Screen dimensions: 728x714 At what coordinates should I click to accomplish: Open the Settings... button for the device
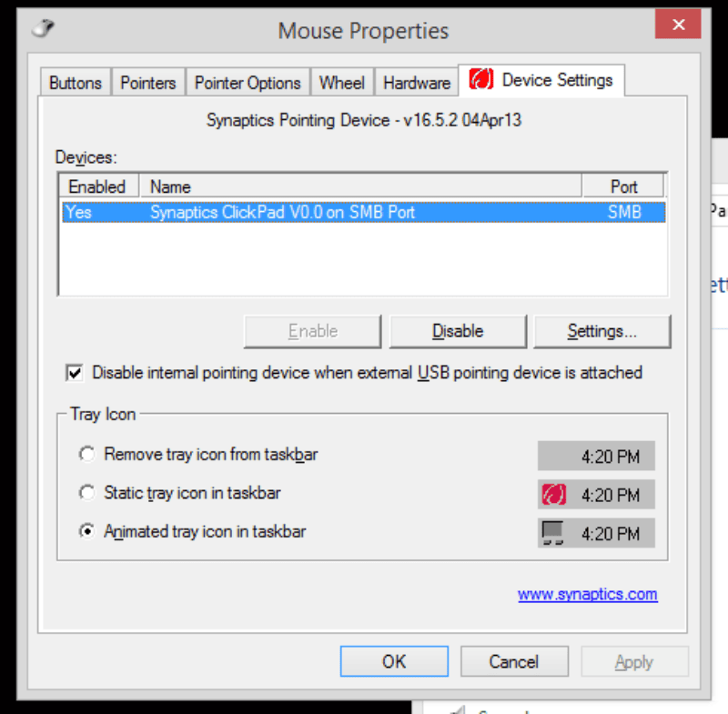602,331
